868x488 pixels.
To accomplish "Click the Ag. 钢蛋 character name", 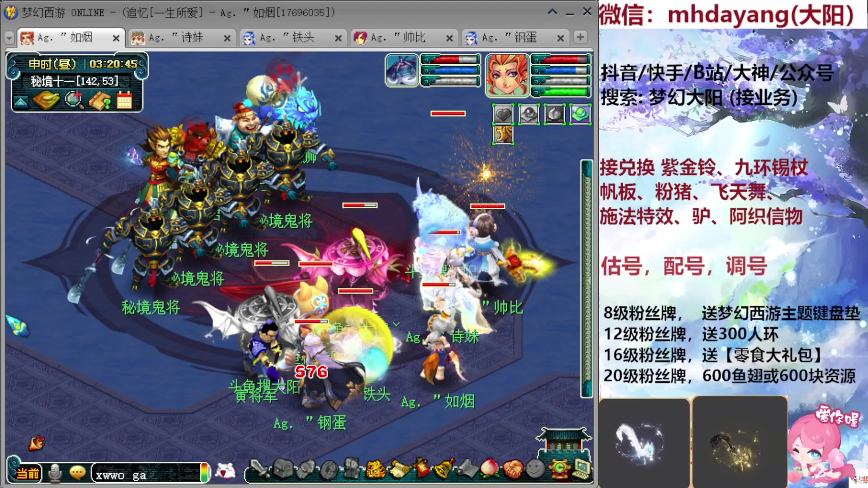I will tap(310, 423).
